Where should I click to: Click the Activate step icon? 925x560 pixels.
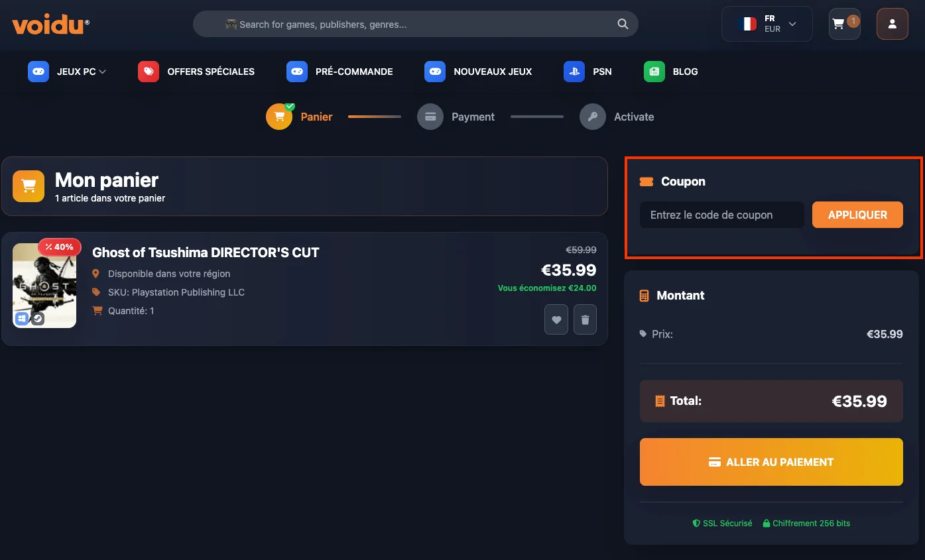tap(592, 116)
